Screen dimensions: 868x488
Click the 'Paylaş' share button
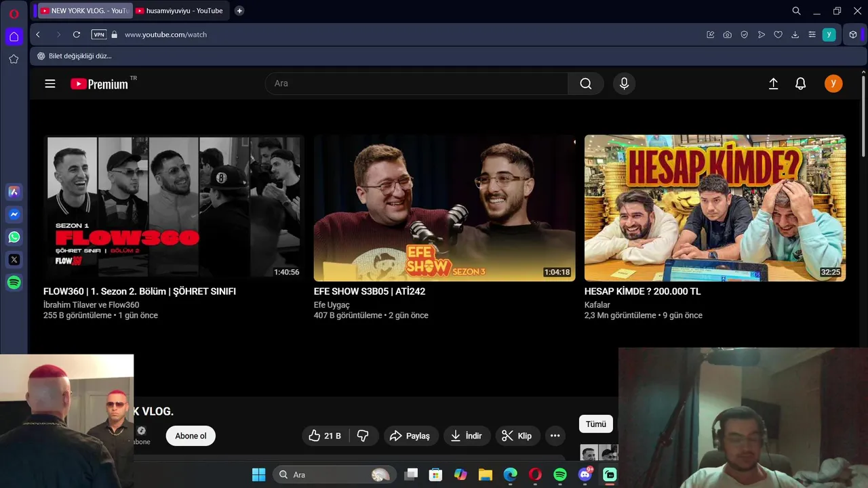tap(411, 436)
